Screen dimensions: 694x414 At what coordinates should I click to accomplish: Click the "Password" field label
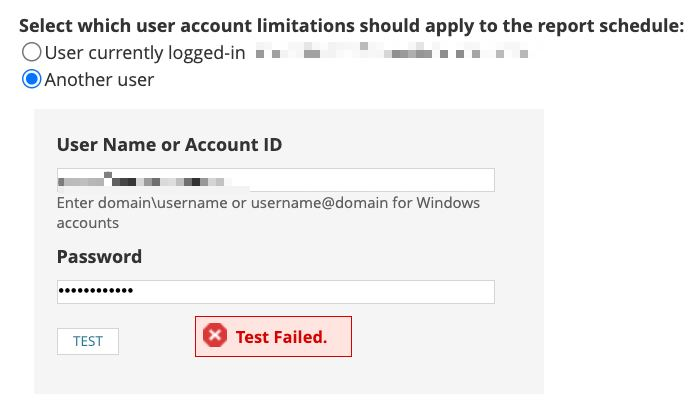click(99, 257)
